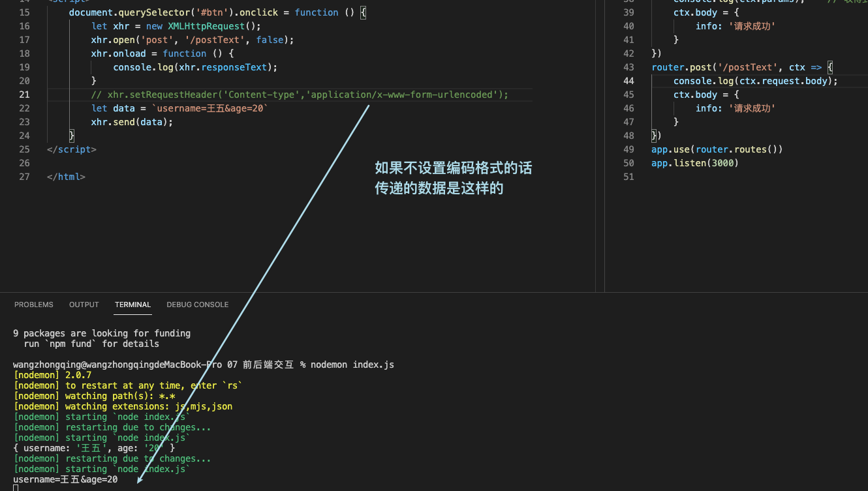The height and width of the screenshot is (491, 868).
Task: Click the document.querySelector('#btn') code line
Action: click(x=219, y=12)
